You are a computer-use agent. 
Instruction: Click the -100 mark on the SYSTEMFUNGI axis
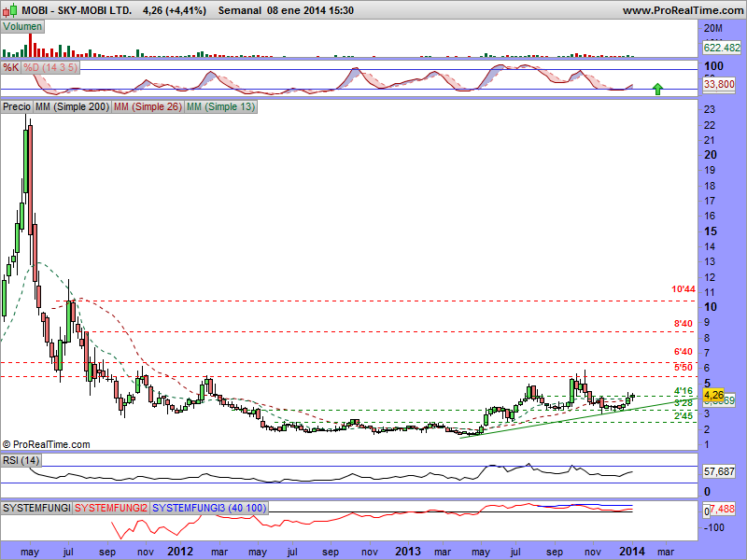[x=714, y=527]
